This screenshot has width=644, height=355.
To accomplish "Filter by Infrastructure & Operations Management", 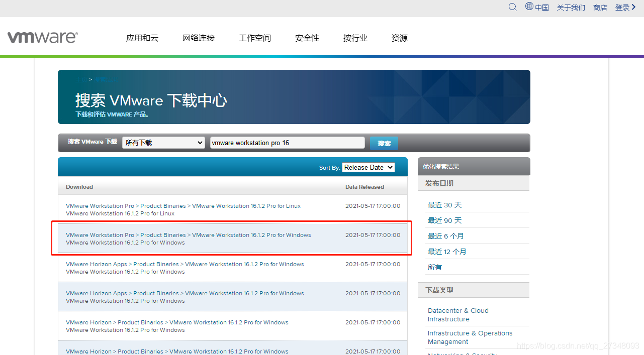I will point(470,337).
